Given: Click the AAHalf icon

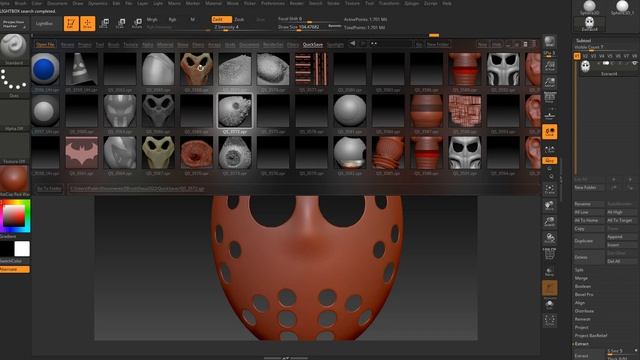Looking at the screenshot, I should tap(550, 82).
